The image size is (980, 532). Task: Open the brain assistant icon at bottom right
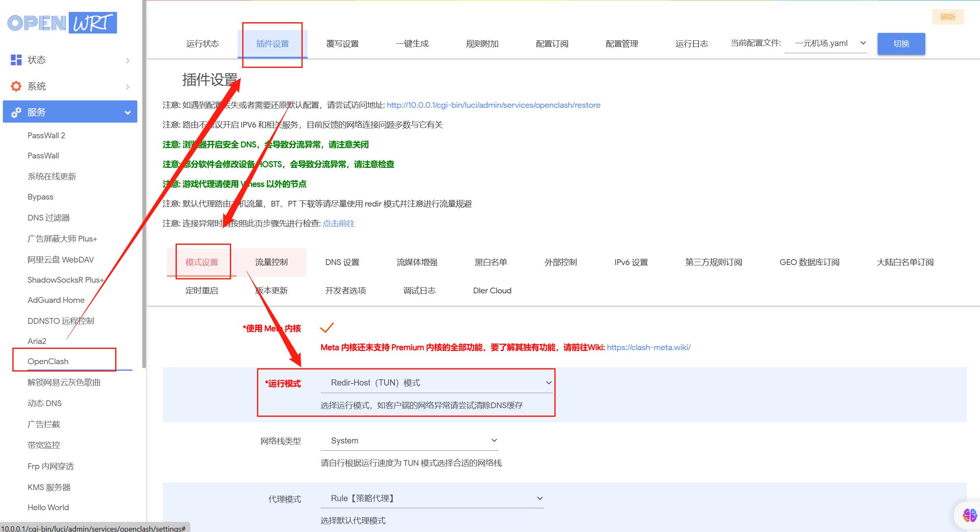(969, 515)
